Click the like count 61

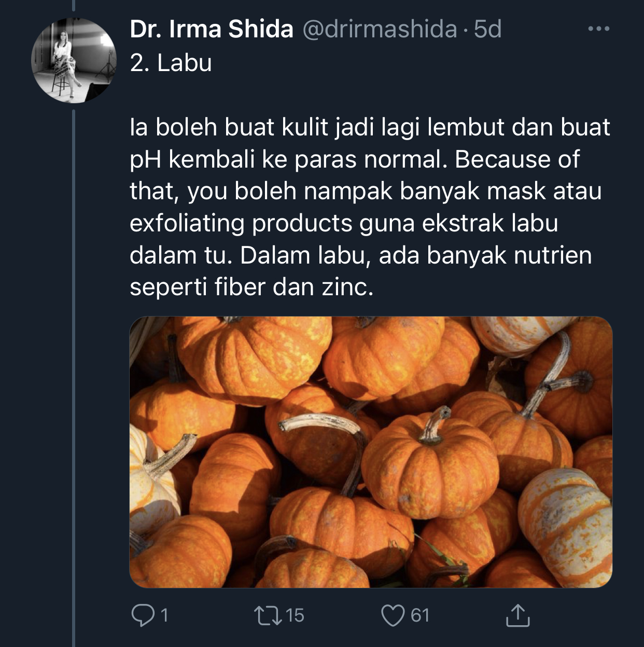point(420,615)
